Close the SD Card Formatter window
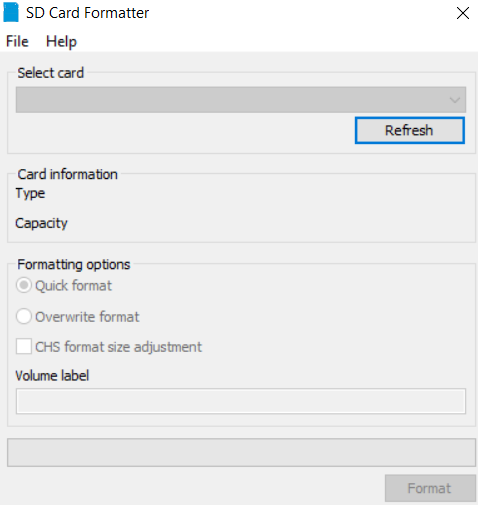478x505 pixels. (x=463, y=13)
